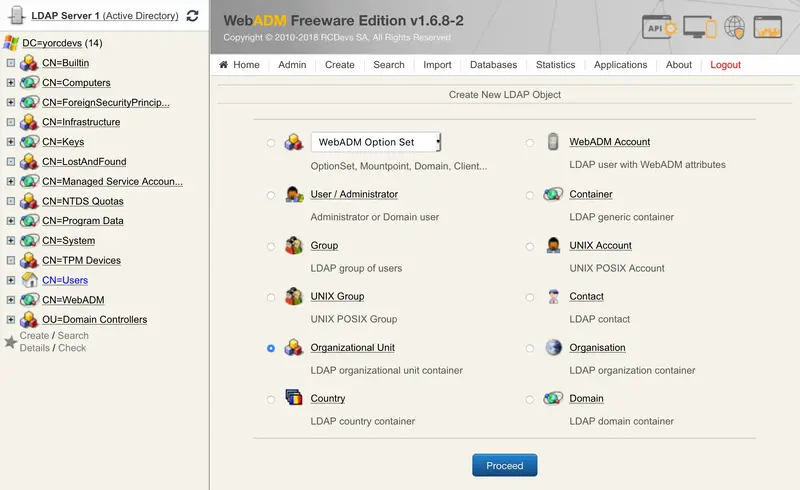800x490 pixels.
Task: Click the UNIX Account person icon
Action: 553,245
